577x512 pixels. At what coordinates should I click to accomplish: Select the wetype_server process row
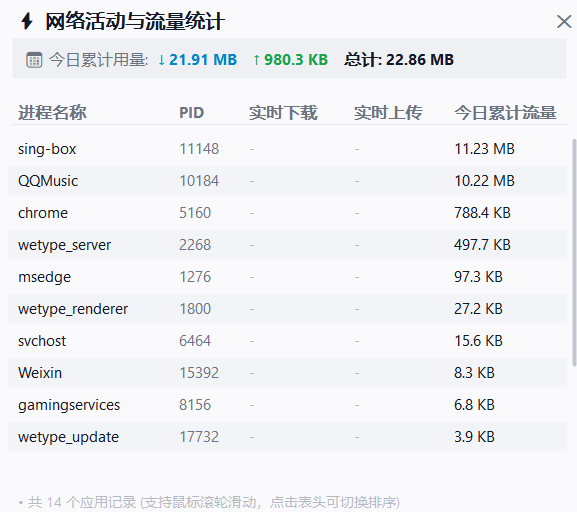click(287, 245)
